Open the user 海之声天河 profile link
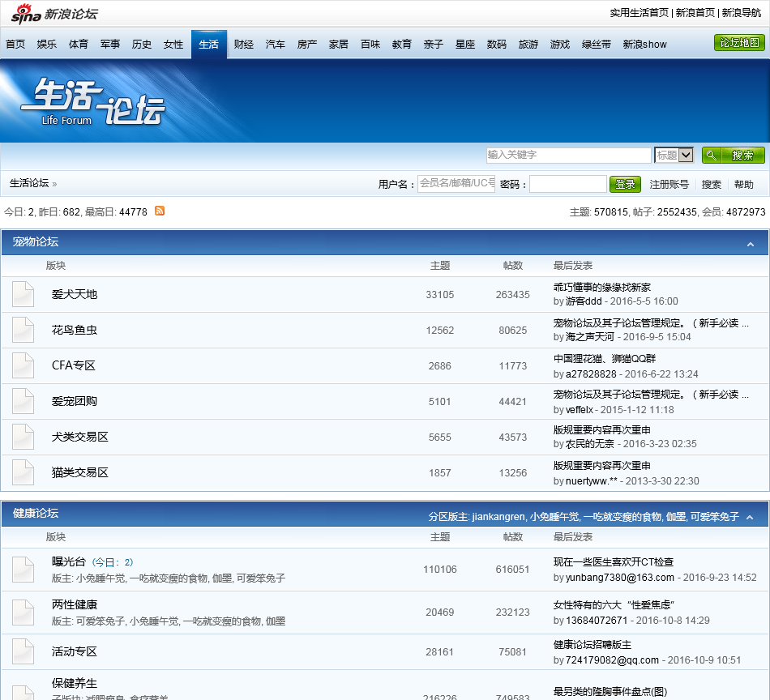This screenshot has height=700, width=770. [590, 337]
